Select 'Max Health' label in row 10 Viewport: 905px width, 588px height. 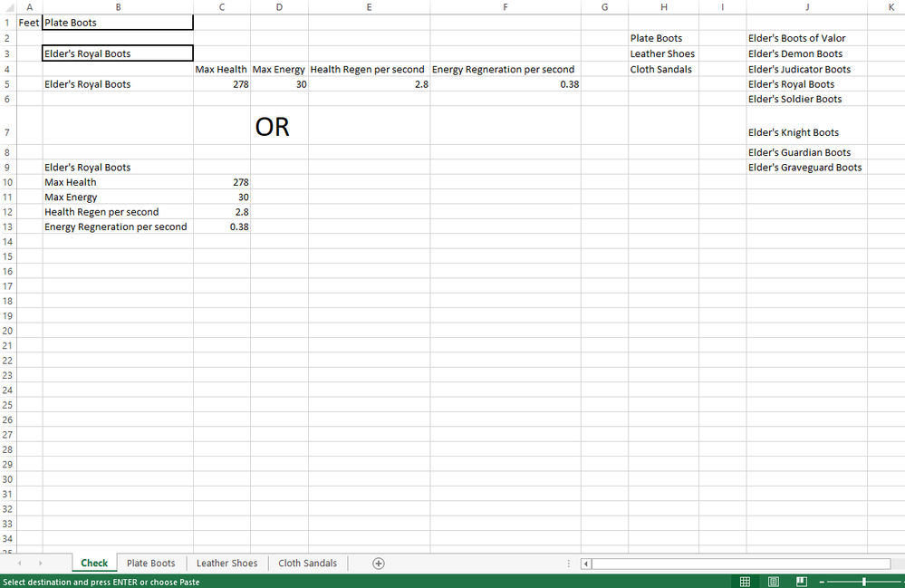tap(118, 182)
